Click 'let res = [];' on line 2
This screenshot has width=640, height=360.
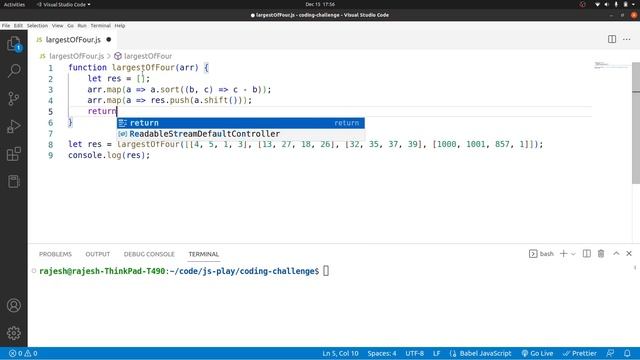click(x=119, y=78)
